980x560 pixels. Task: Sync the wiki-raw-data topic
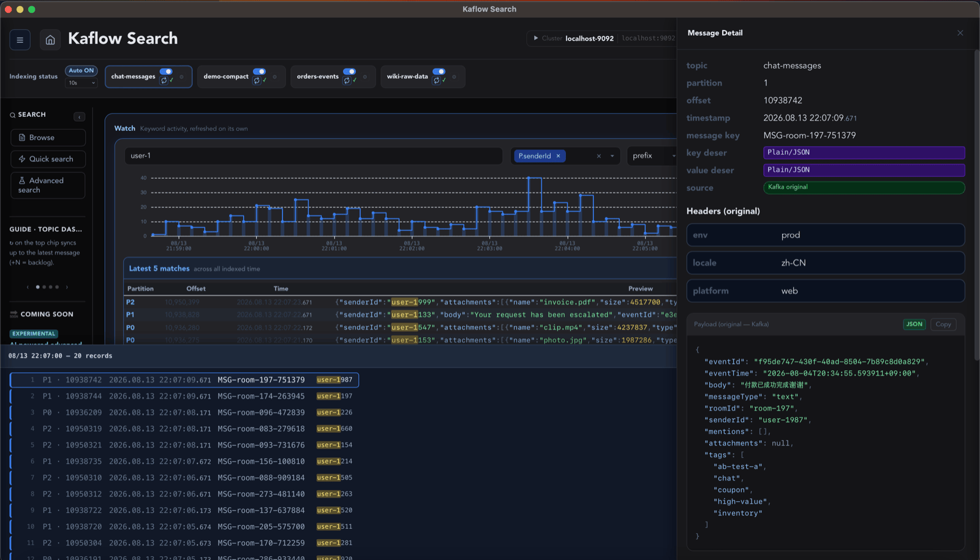[x=436, y=80]
